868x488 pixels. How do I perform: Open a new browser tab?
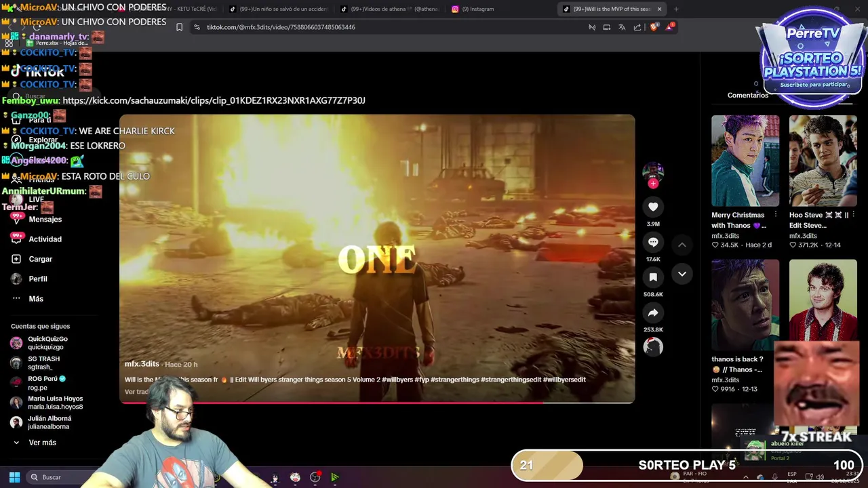(676, 9)
